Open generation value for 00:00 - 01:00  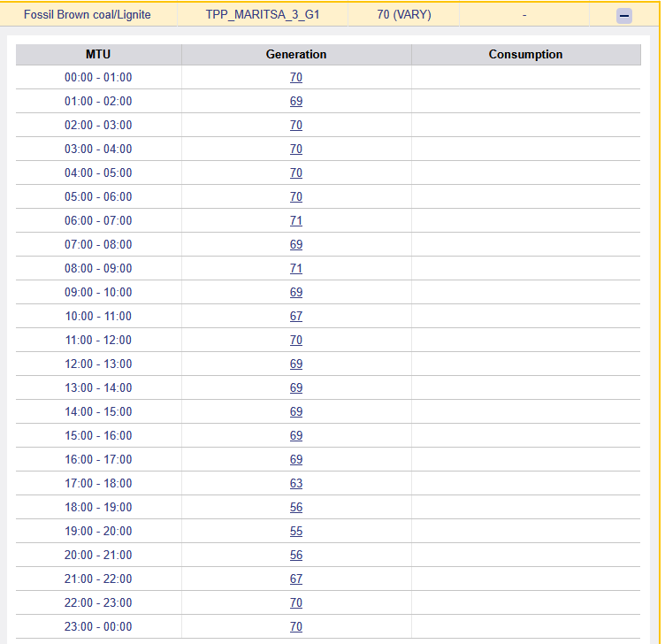tap(296, 78)
